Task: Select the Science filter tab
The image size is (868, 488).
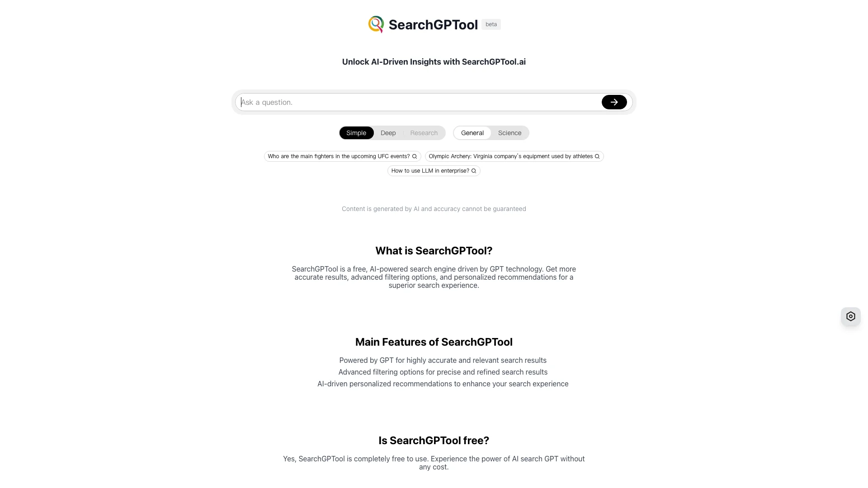Action: [x=509, y=132]
